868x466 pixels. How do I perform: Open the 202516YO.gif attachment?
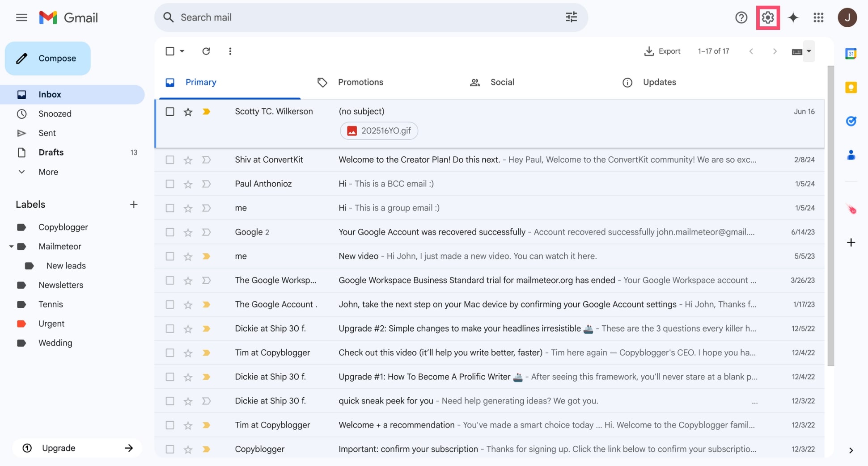click(379, 131)
